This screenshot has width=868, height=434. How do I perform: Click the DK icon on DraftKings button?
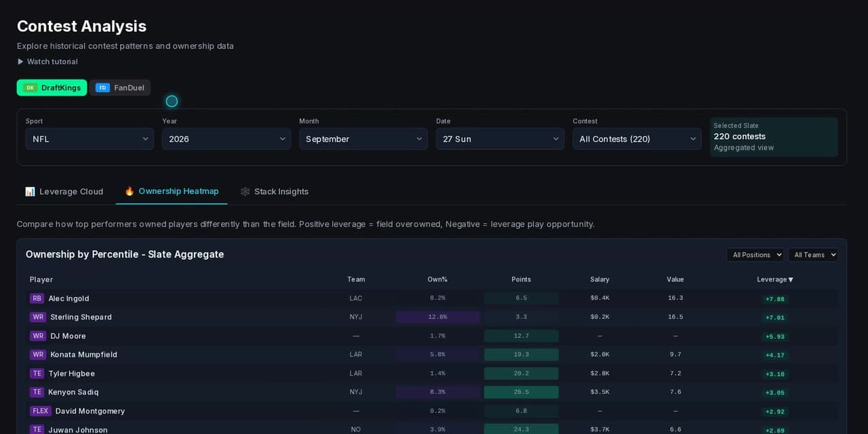(30, 87)
